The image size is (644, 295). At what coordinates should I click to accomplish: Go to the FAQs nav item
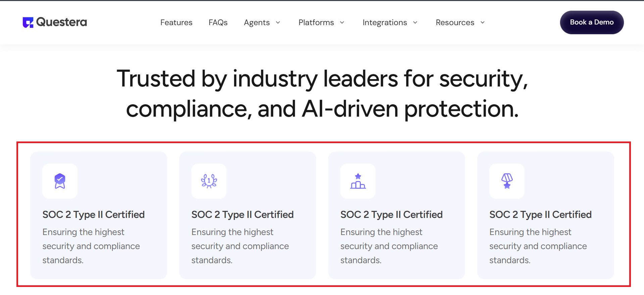218,22
